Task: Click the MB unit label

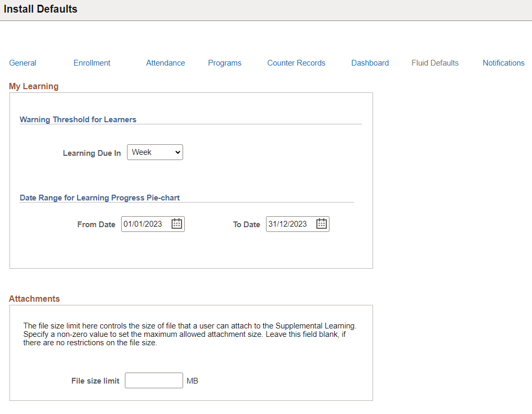Action: click(193, 381)
